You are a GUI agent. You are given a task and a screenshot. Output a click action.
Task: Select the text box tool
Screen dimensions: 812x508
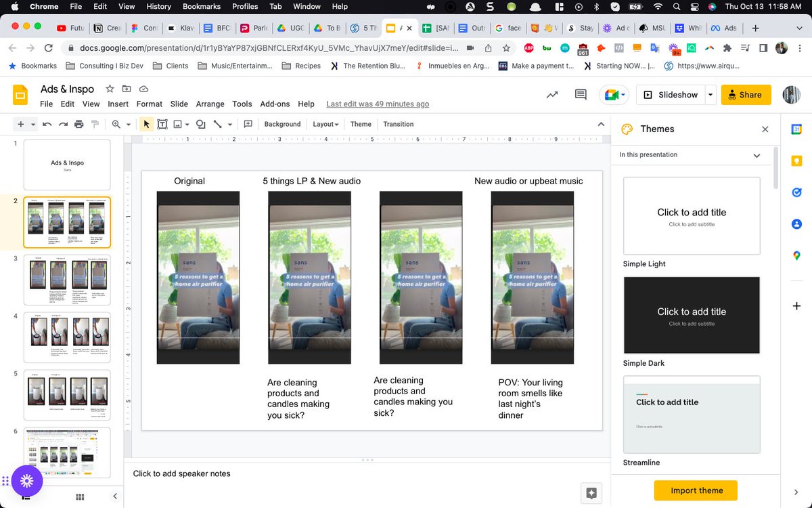(162, 124)
